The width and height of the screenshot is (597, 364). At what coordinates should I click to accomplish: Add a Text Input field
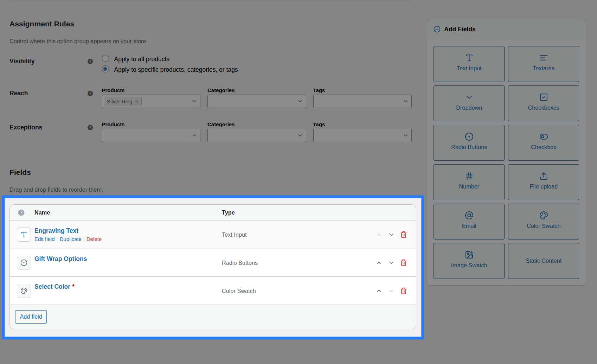coord(469,64)
